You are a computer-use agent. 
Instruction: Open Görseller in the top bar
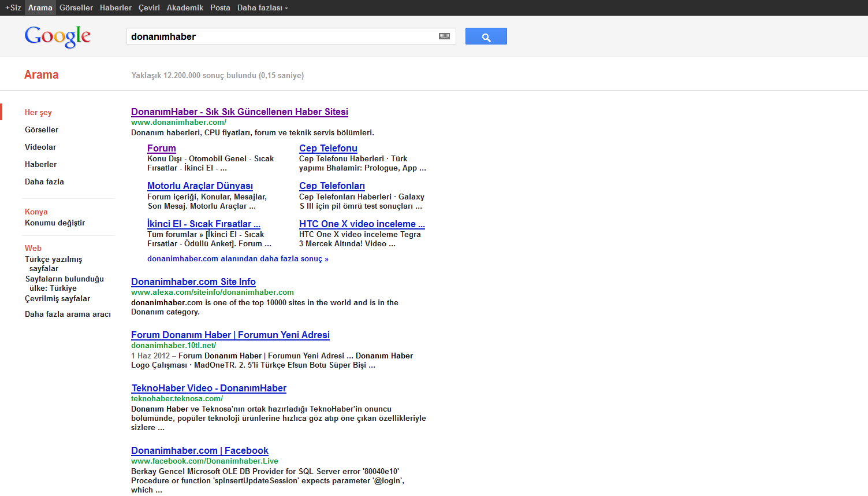point(76,8)
